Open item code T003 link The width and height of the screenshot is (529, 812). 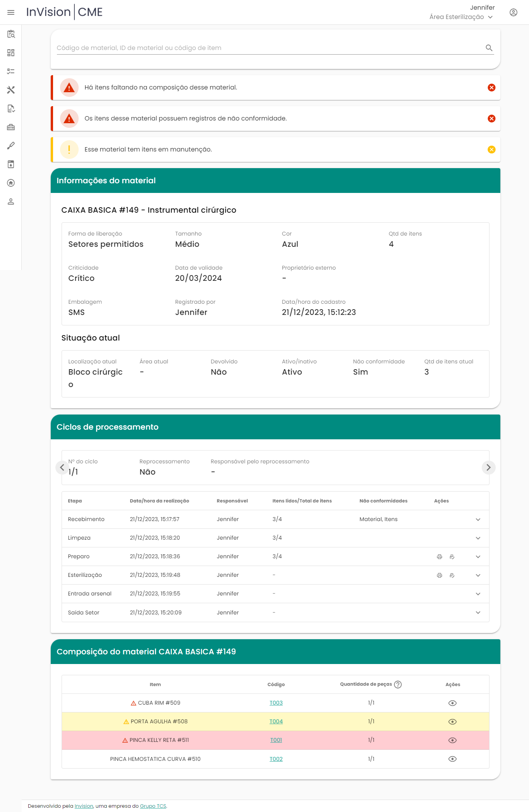(x=276, y=703)
